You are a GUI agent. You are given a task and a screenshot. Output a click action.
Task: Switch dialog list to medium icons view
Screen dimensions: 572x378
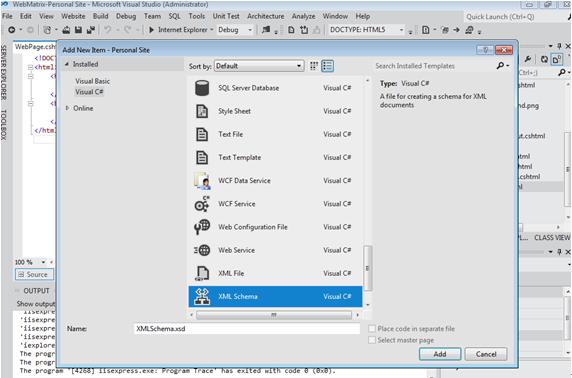[x=327, y=66]
